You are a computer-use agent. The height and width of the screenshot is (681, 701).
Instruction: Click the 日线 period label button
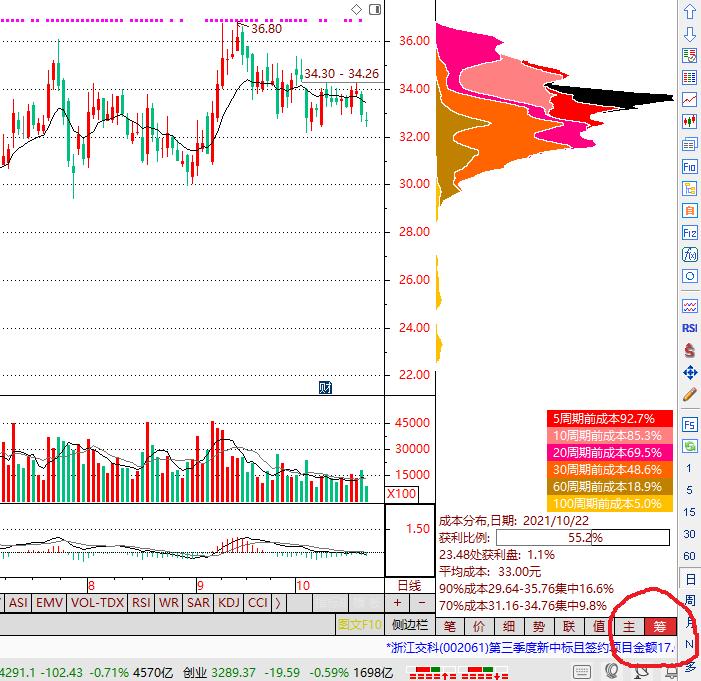coord(409,585)
